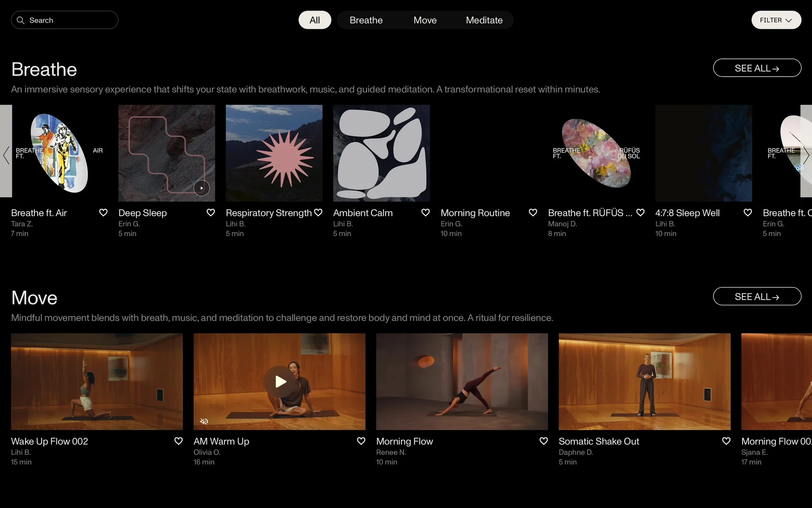Screen dimensions: 812x508
Task: Click into the Search field
Action: click(70, 20)
